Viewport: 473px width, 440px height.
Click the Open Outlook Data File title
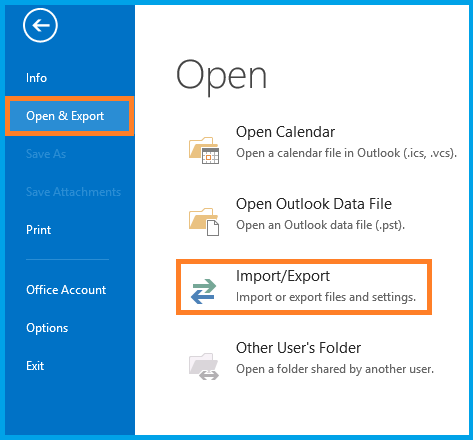tap(314, 204)
